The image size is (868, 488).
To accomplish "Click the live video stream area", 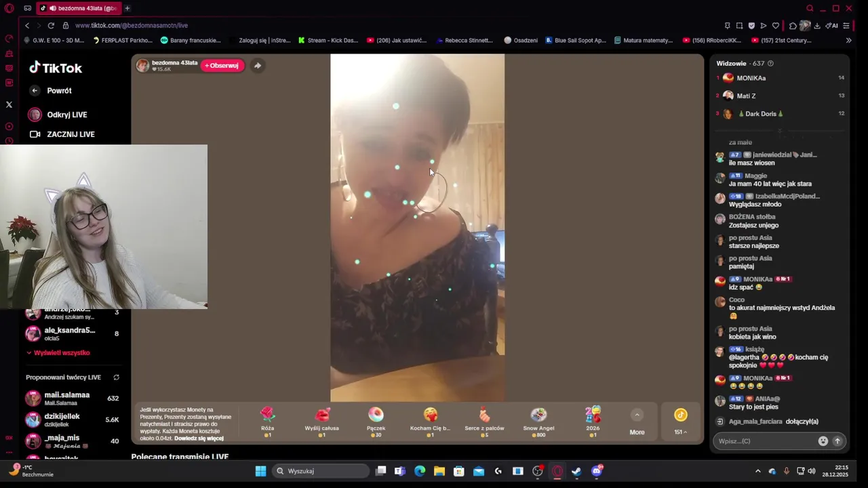I will 417,228.
